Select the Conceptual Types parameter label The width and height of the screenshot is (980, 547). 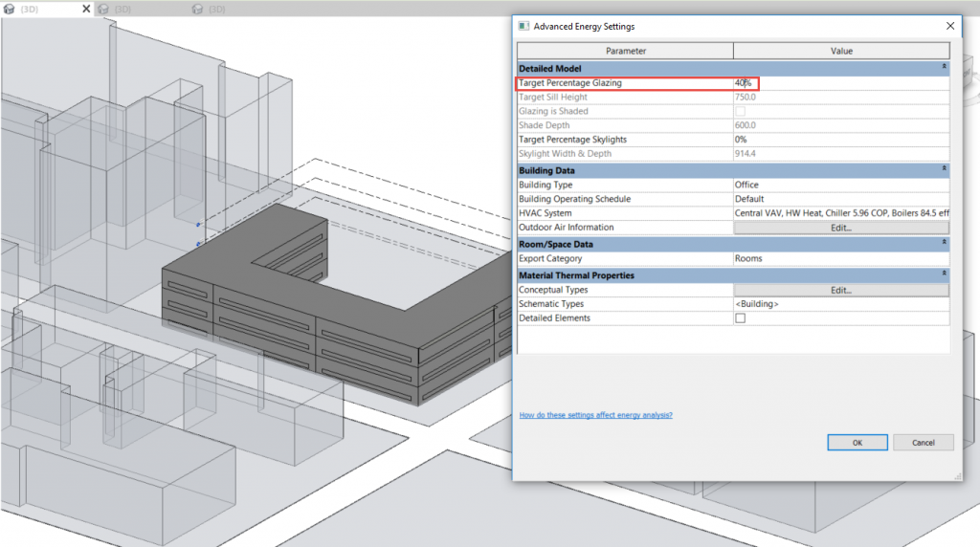(x=553, y=291)
